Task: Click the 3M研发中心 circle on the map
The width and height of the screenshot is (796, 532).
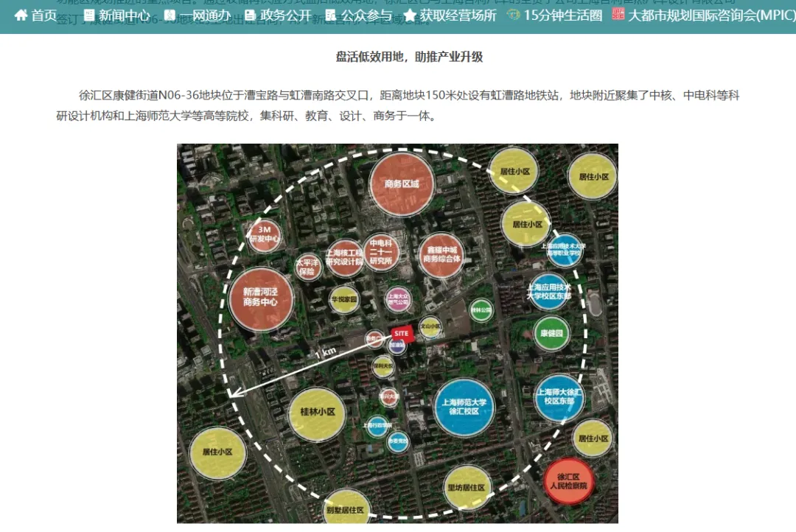Action: (x=265, y=234)
